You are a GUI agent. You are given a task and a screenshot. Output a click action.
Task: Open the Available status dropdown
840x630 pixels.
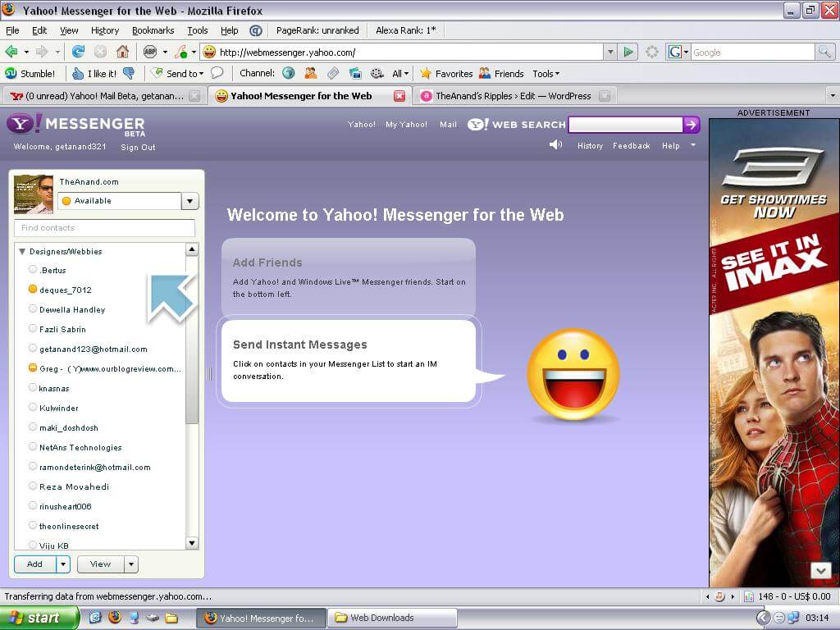190,201
